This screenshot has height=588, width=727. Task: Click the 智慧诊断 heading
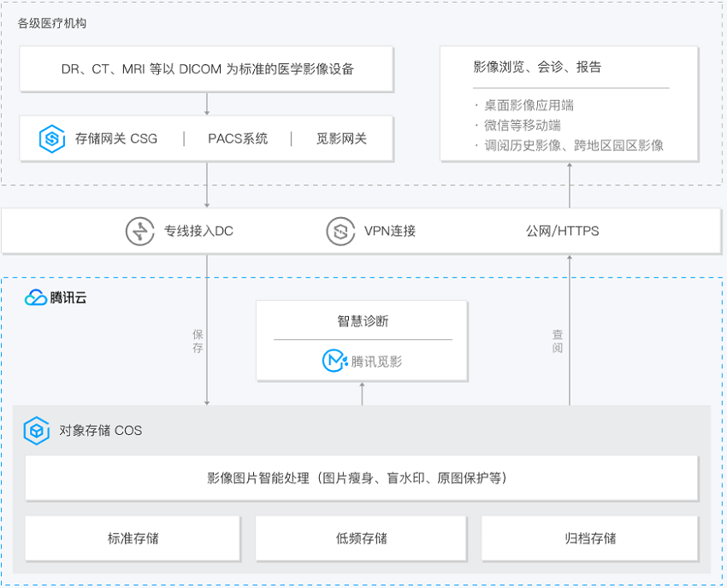click(363, 321)
